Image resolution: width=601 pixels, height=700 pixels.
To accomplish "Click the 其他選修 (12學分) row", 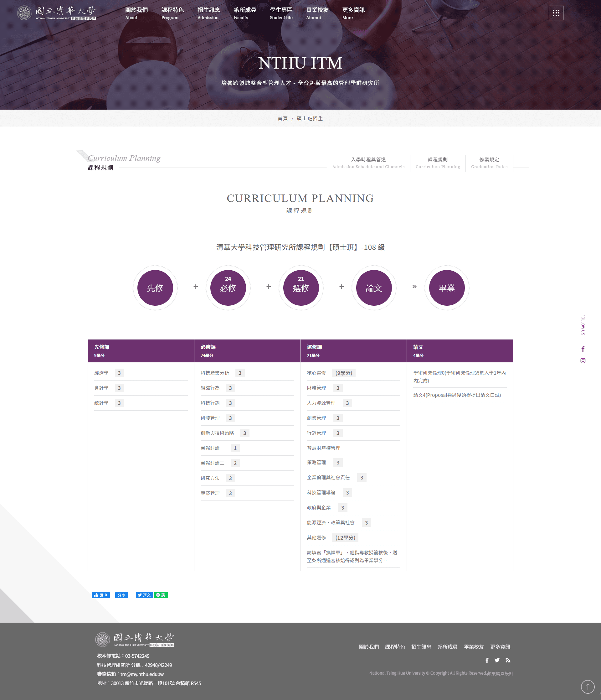I will 353,538.
